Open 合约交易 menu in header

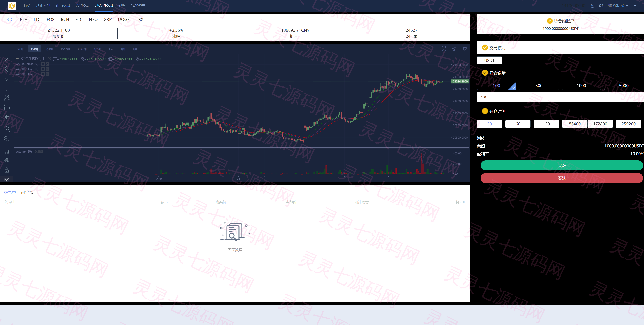83,6
